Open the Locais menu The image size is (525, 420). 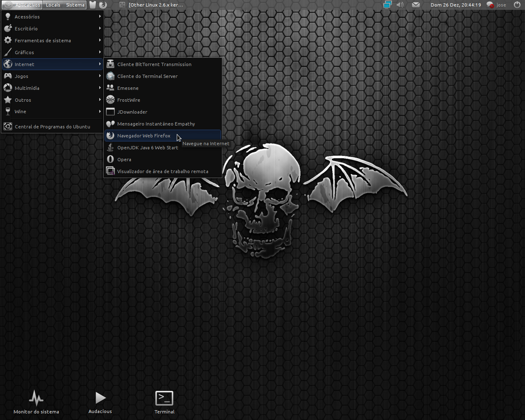pyautogui.click(x=53, y=5)
